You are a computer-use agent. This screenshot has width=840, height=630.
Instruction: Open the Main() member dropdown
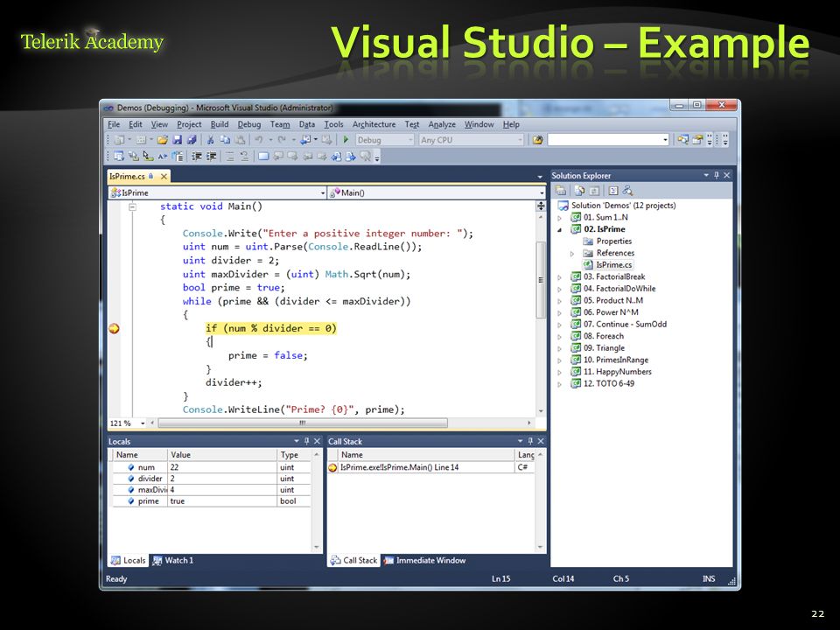click(542, 192)
